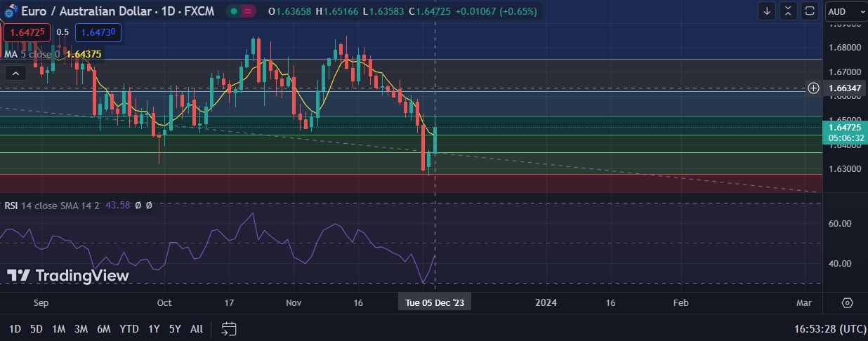This screenshot has width=868, height=341.
Task: Click the price change +0.01067 (+0.65%)
Action: tap(497, 12)
